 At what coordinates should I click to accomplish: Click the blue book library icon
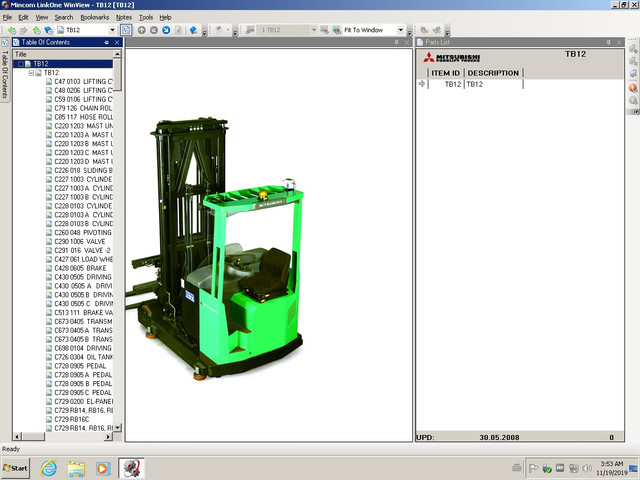[x=48, y=30]
